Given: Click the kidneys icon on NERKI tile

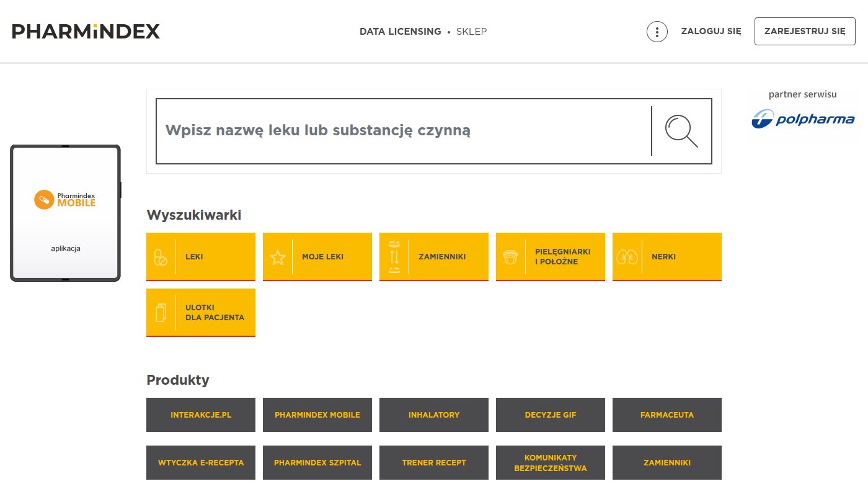Looking at the screenshot, I should click(x=627, y=257).
